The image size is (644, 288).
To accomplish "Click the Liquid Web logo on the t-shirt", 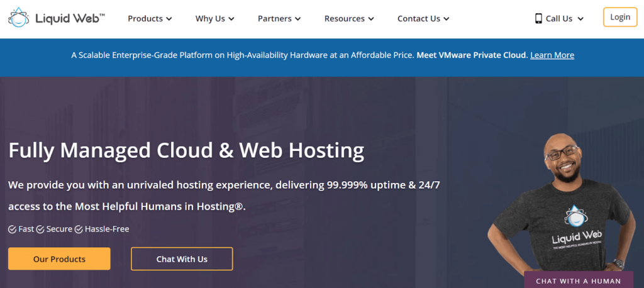I will 577,228.
